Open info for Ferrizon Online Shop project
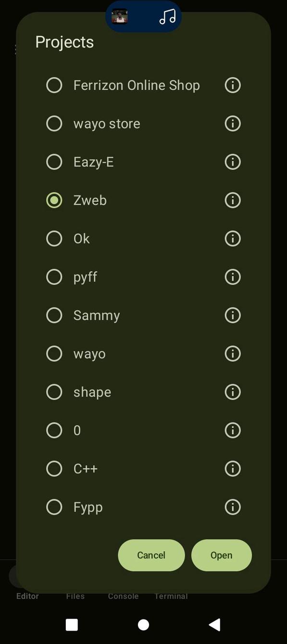Image resolution: width=287 pixels, height=644 pixels. click(232, 85)
